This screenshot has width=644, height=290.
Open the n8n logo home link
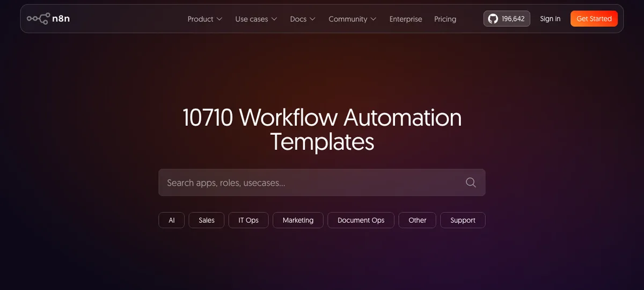coord(48,19)
